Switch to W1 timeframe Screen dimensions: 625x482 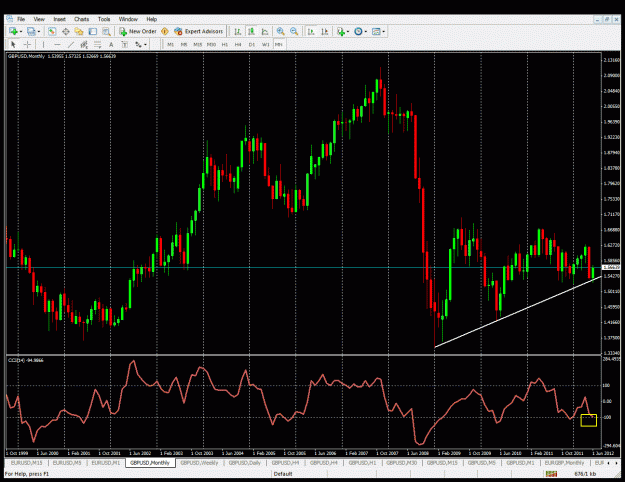coord(265,44)
